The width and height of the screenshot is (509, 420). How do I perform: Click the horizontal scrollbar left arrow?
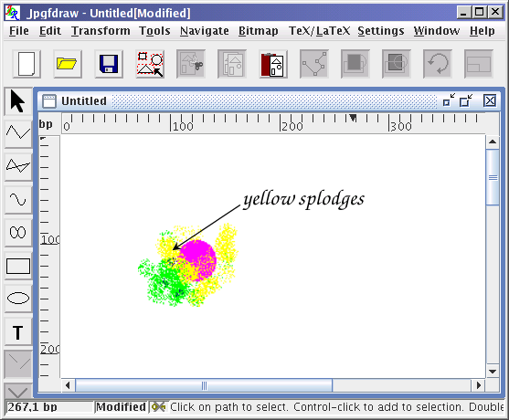[68, 385]
